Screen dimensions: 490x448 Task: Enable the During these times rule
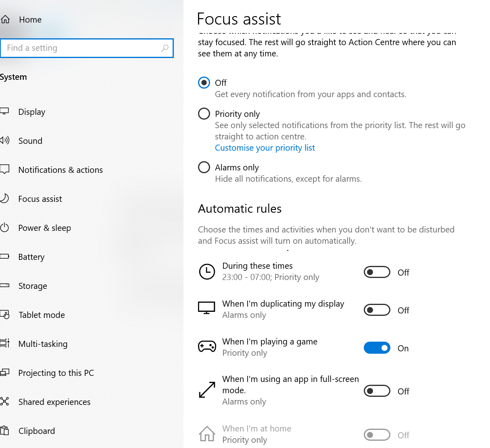click(x=377, y=272)
